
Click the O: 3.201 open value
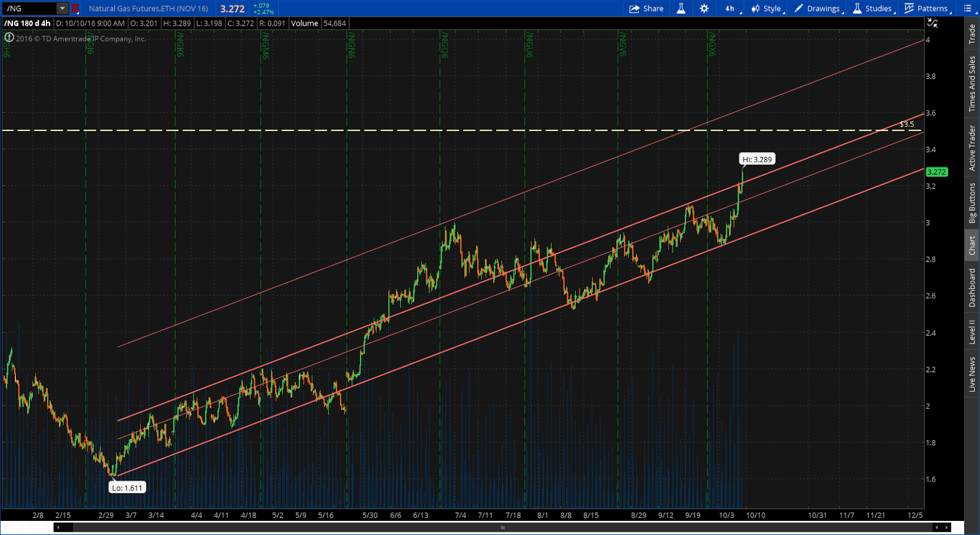pos(144,23)
